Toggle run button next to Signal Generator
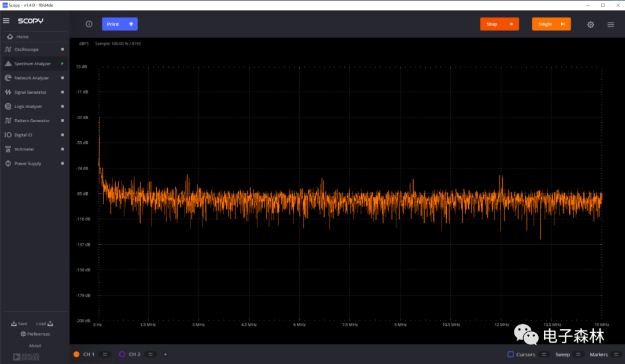This screenshot has width=625, height=364. 62,92
